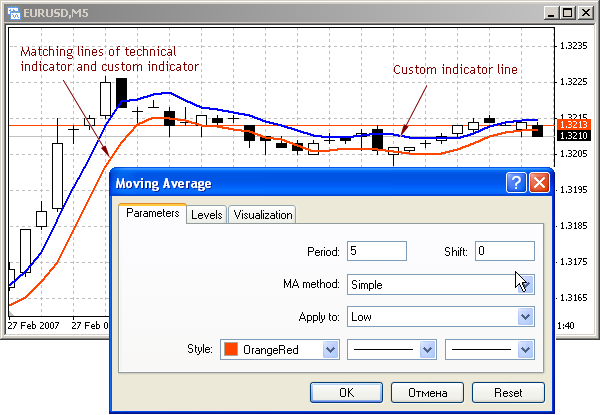
Task: Click the 1.3205 price scale value
Action: (x=573, y=154)
